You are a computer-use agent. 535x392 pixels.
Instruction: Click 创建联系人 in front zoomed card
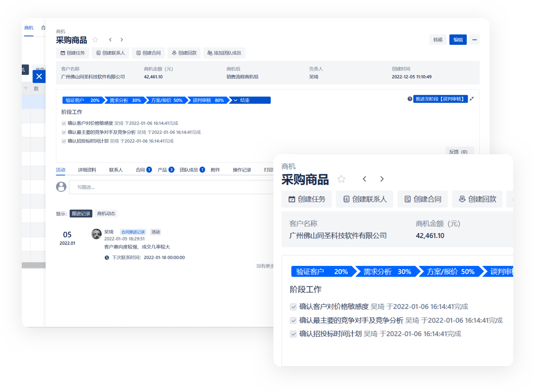[x=365, y=199]
